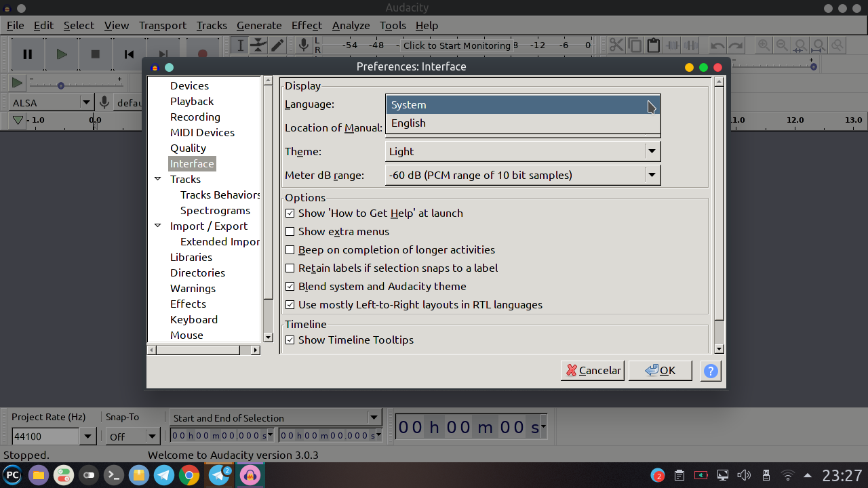Select the Selection (I-beam) tool
The image size is (868, 488).
click(239, 45)
